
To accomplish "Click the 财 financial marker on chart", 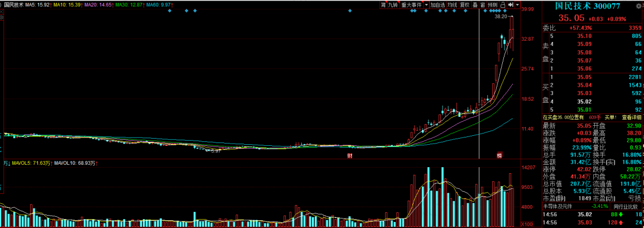I will (x=350, y=156).
